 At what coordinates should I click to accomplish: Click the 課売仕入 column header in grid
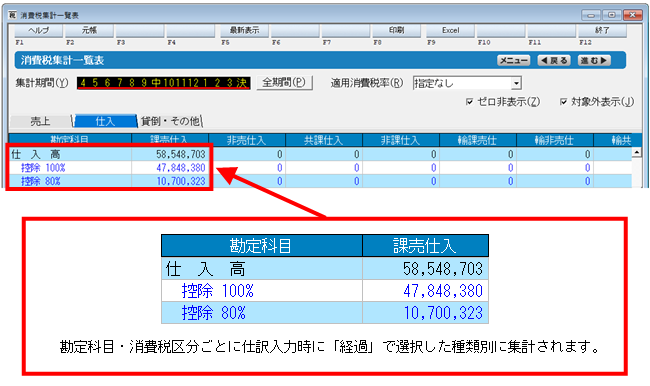click(170, 140)
